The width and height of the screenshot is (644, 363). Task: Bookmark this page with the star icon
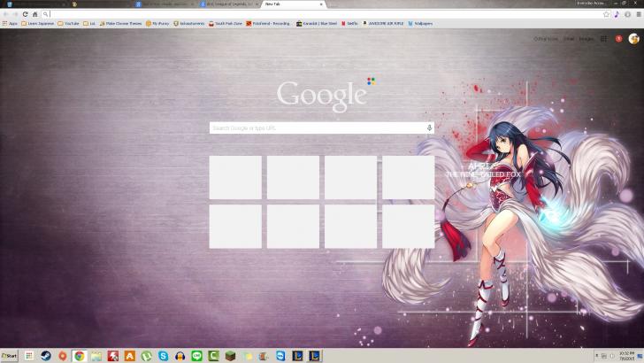point(606,14)
